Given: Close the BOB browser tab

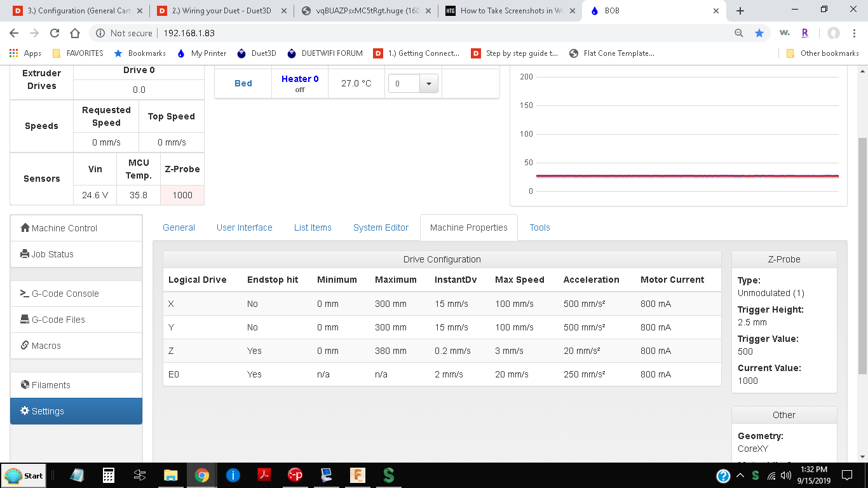Looking at the screenshot, I should [x=716, y=11].
